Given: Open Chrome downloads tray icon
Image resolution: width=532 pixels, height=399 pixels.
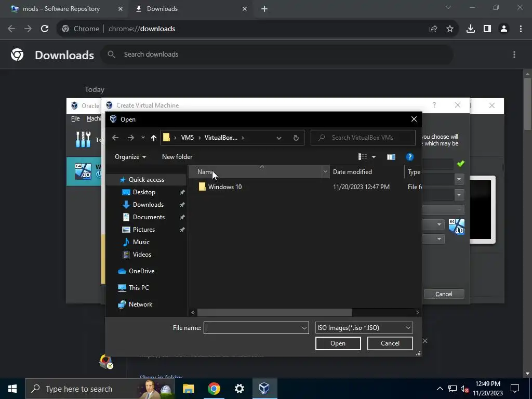Looking at the screenshot, I should tap(471, 29).
